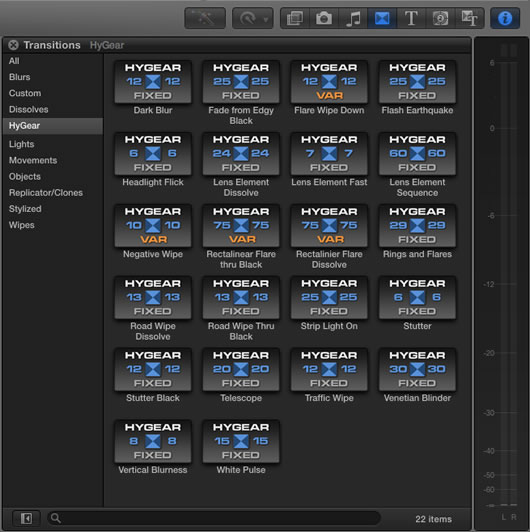The image size is (530, 532).
Task: Open the Photos browser camera icon
Action: pos(324,18)
